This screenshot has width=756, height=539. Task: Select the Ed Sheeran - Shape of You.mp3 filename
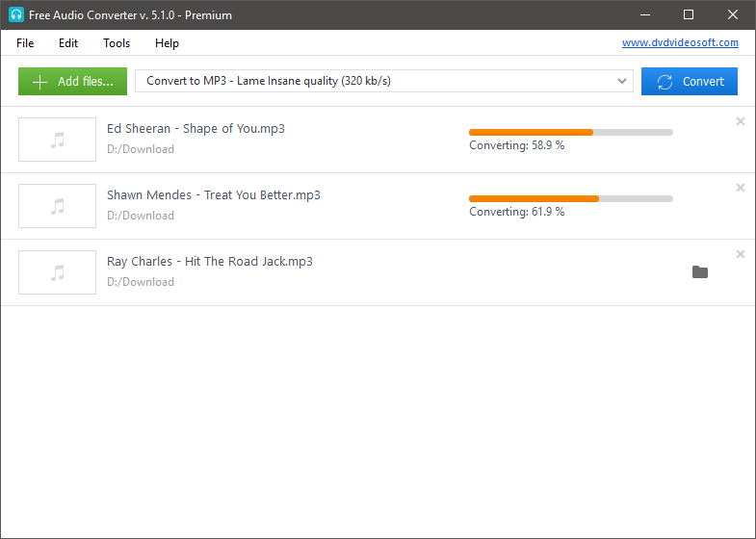[196, 129]
